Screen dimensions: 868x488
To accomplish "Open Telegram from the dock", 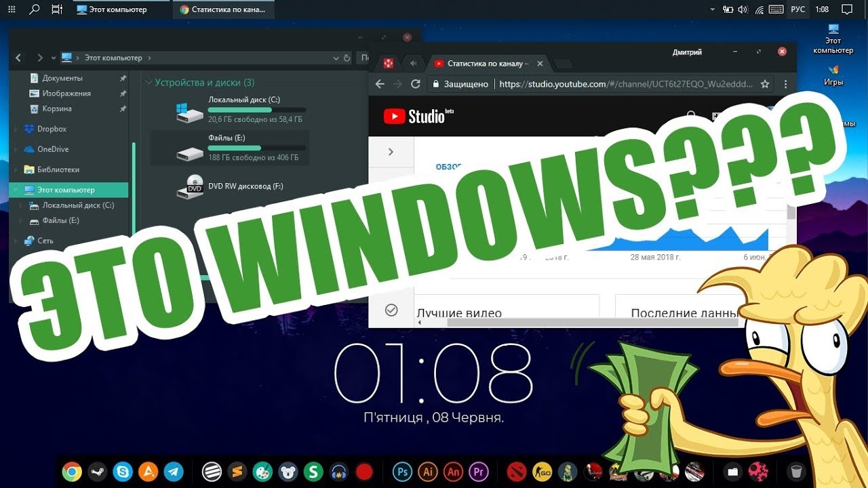I will [x=174, y=471].
